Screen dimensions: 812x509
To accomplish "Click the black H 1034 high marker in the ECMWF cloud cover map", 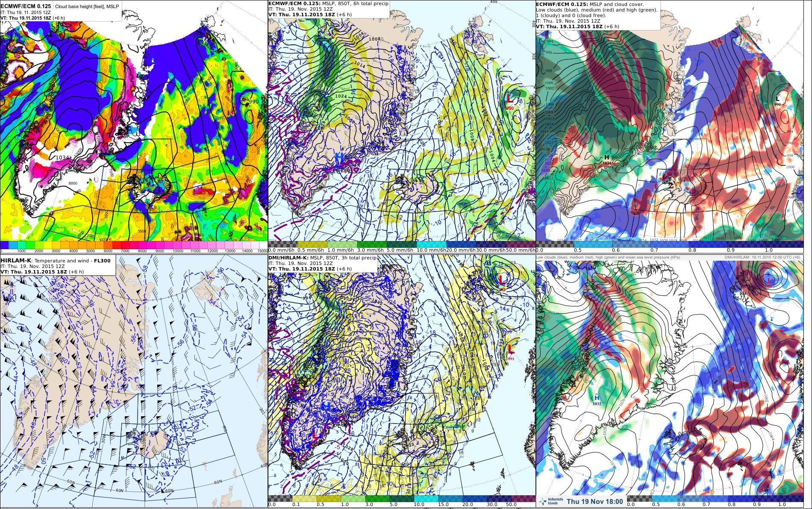I will click(x=606, y=160).
